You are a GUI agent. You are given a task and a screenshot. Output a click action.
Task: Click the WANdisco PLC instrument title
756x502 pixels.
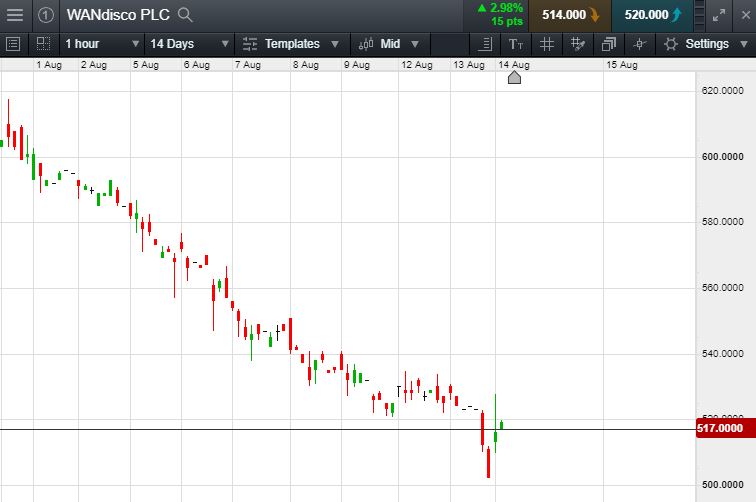118,15
